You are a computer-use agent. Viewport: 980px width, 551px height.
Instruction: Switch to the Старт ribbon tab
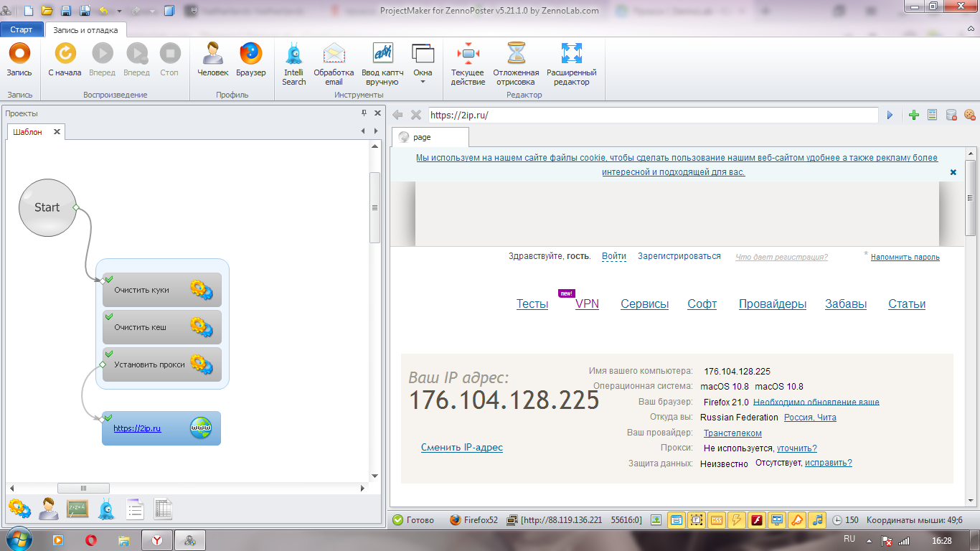pyautogui.click(x=22, y=30)
